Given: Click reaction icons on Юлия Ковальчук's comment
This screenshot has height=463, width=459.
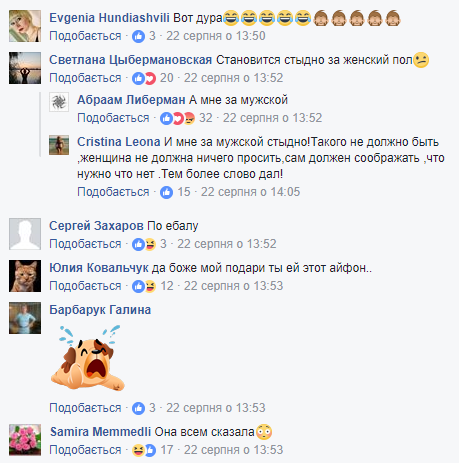Looking at the screenshot, I should (144, 286).
